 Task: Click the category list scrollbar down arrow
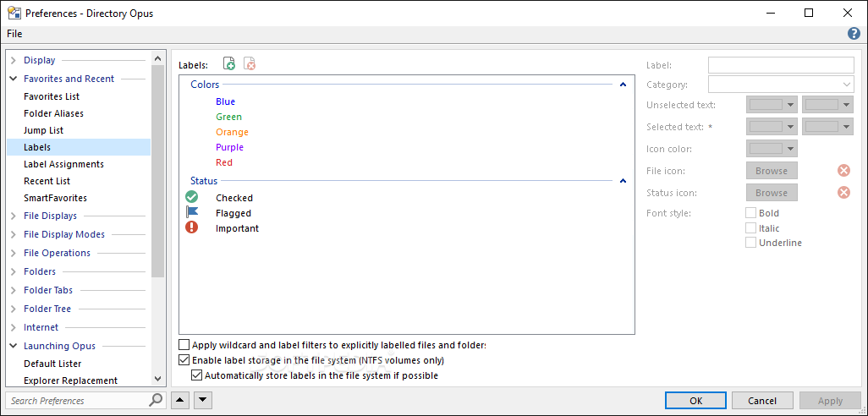coord(157,379)
